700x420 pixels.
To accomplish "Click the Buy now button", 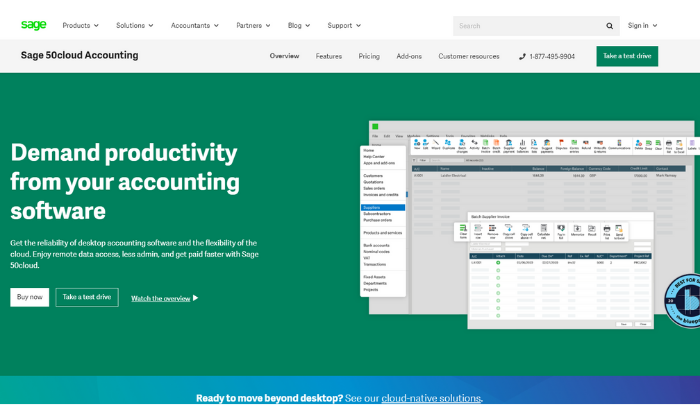I will click(x=29, y=297).
